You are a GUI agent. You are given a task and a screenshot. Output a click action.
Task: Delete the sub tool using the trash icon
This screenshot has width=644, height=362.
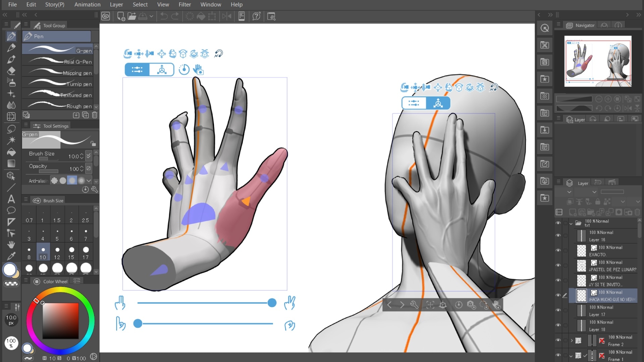coord(95,115)
